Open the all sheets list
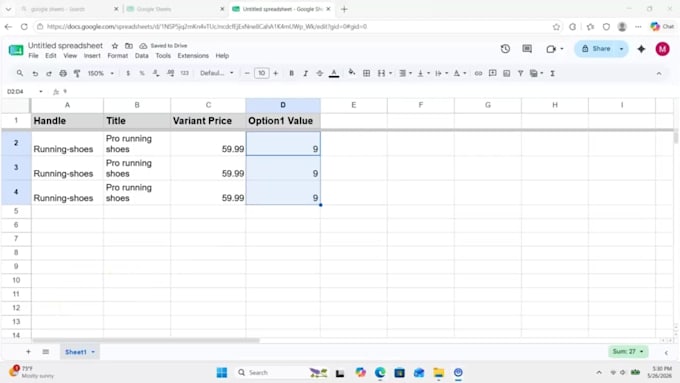Viewport: 680px width, 383px height. pos(46,352)
